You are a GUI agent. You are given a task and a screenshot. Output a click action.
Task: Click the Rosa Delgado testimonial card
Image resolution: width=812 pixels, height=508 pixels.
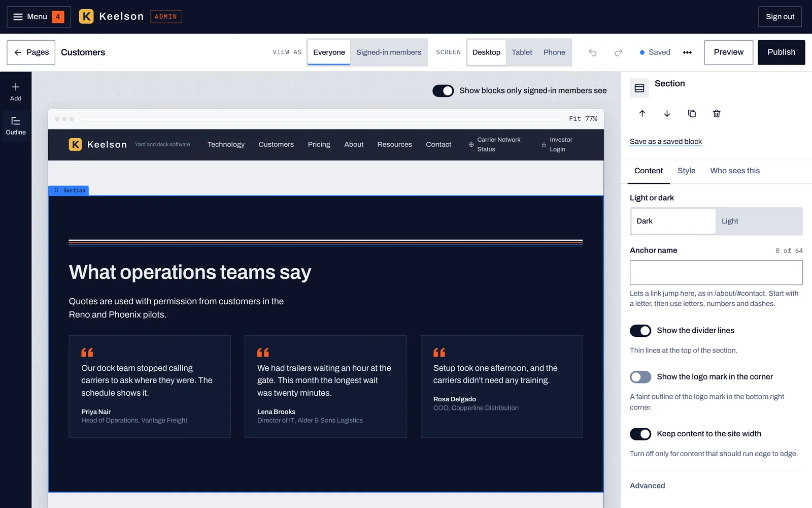501,387
